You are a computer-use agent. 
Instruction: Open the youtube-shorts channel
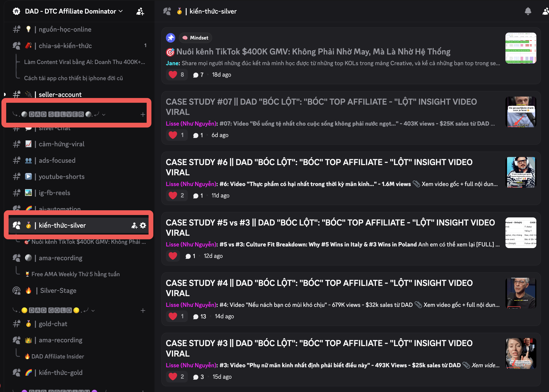[x=62, y=177]
